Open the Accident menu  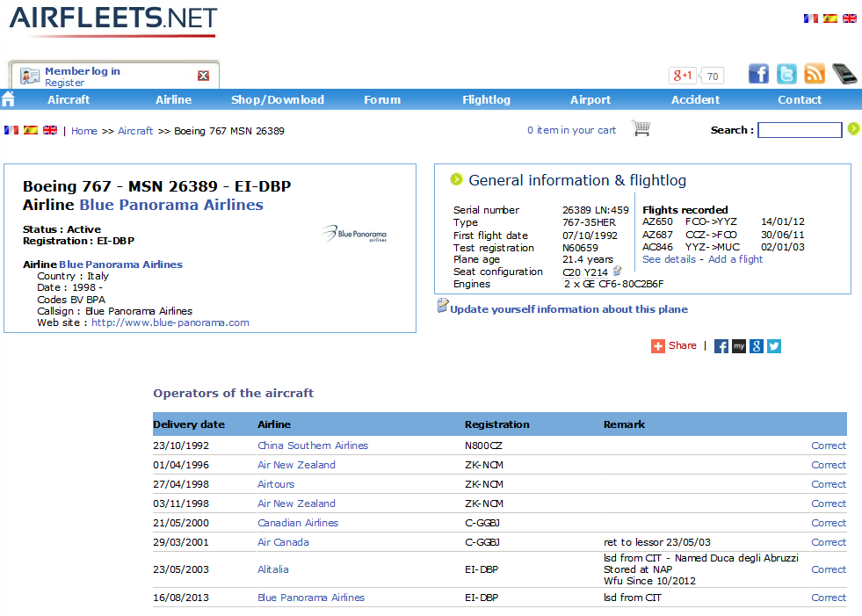695,99
